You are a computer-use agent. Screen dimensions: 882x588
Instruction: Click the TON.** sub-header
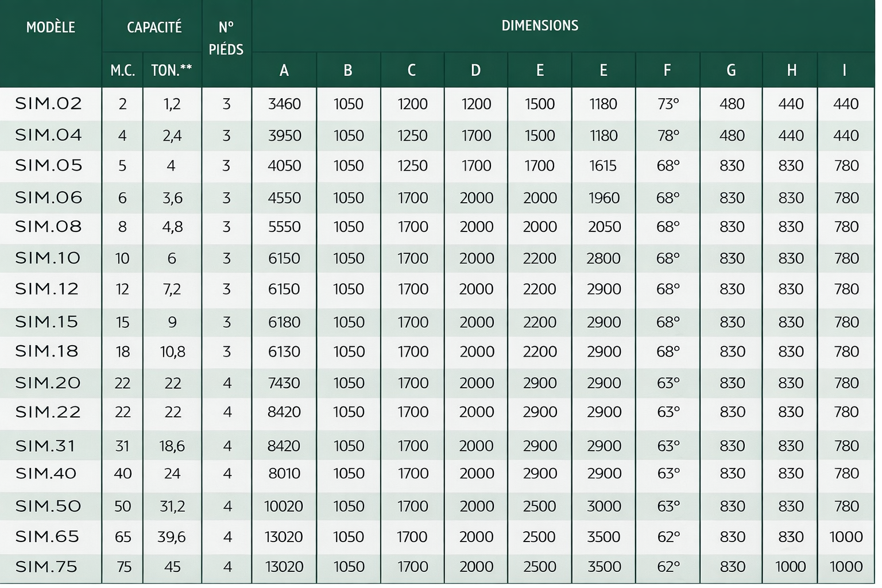tap(172, 71)
